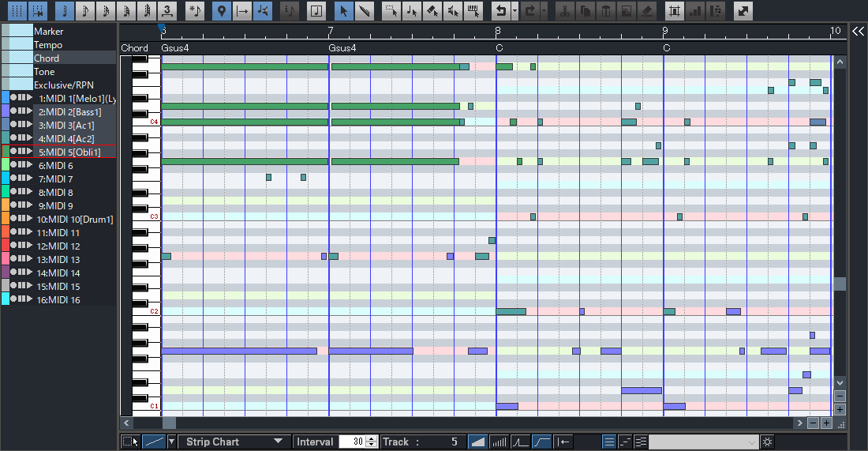868x451 pixels.
Task: Select the Exclusive/RPN track row
Action: click(58, 85)
